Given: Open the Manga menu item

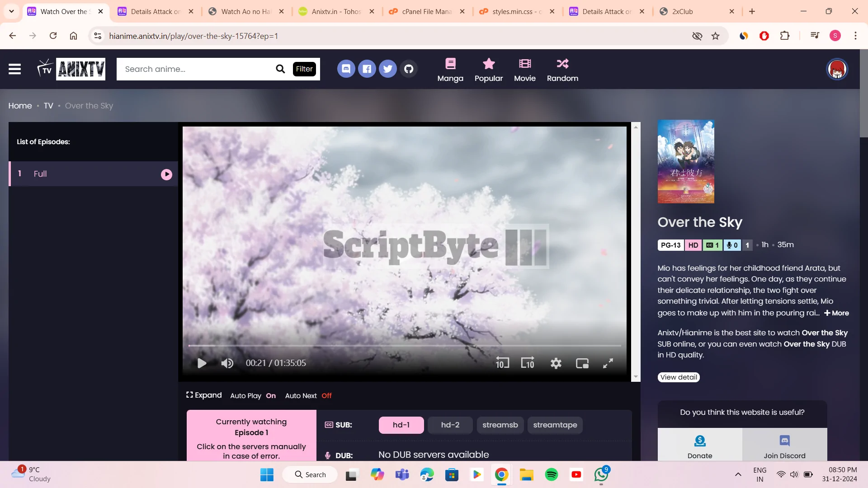Looking at the screenshot, I should [450, 70].
